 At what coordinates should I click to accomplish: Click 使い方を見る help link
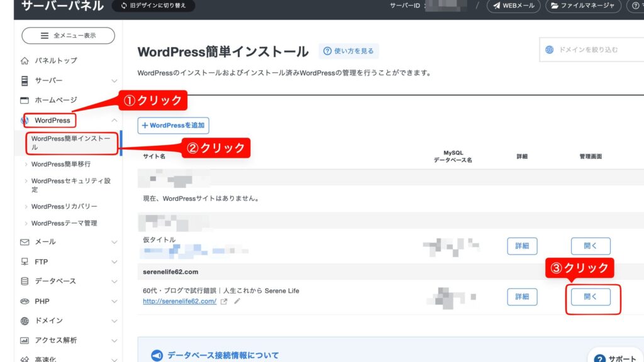click(x=348, y=51)
